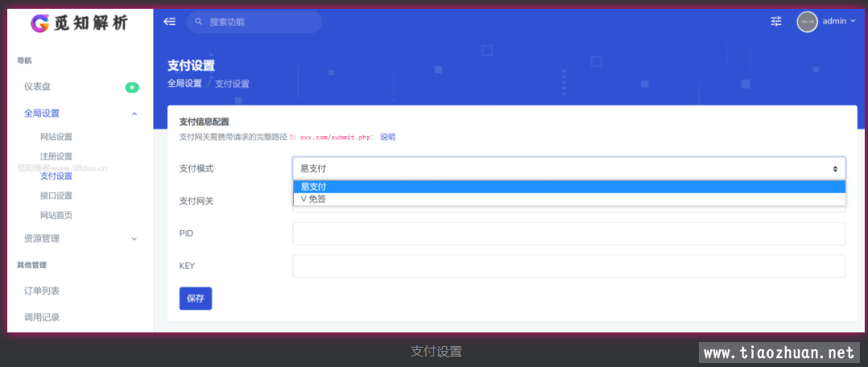868x367 pixels.
Task: Click the green star badge beside 仪表盘
Action: (x=132, y=87)
